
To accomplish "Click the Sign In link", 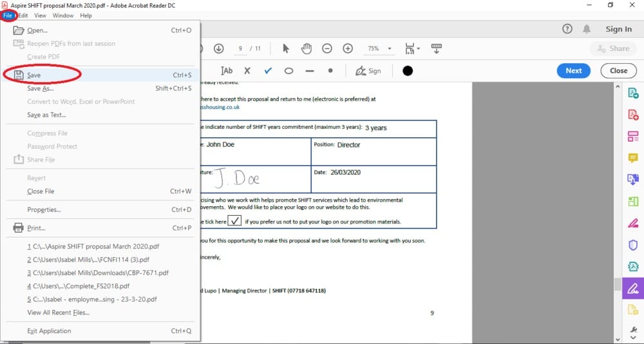I will coord(618,29).
